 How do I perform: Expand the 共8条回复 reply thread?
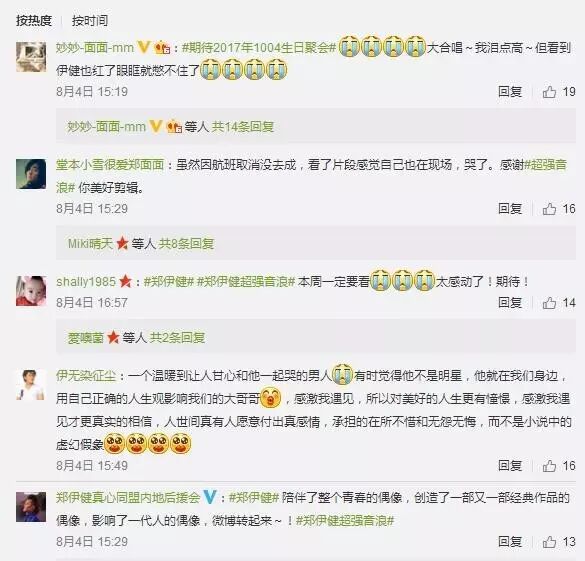click(x=186, y=244)
